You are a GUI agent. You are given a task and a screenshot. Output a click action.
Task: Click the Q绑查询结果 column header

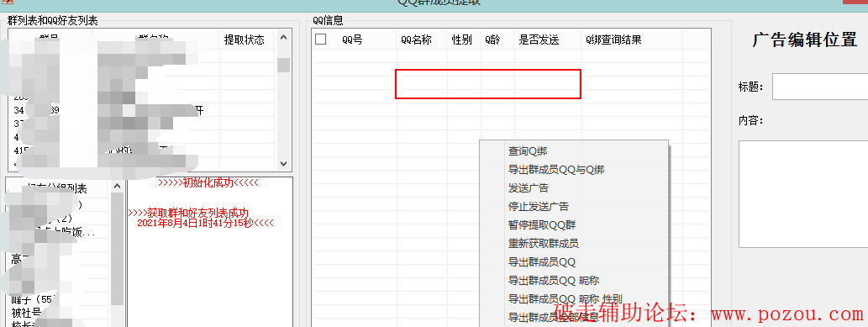point(613,40)
